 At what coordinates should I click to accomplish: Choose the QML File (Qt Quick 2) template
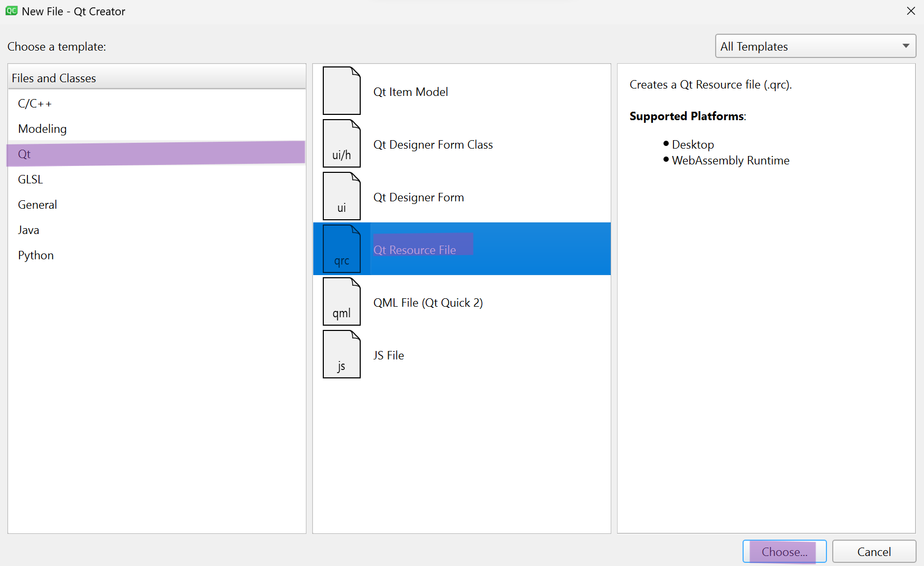pos(462,301)
